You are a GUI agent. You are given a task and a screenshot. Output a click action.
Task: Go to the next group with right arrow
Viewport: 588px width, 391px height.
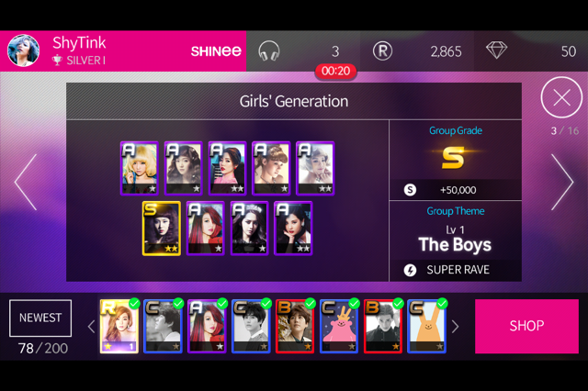click(562, 182)
